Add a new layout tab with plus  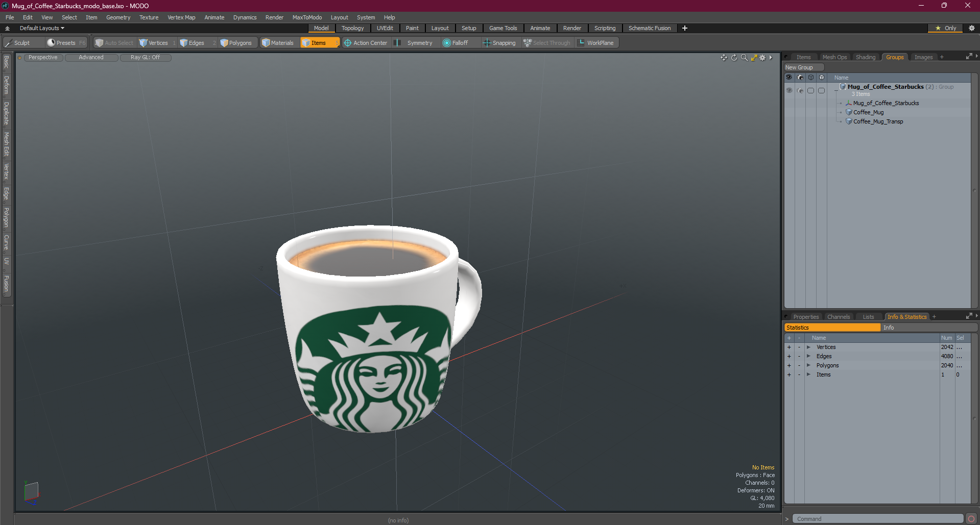tap(685, 28)
